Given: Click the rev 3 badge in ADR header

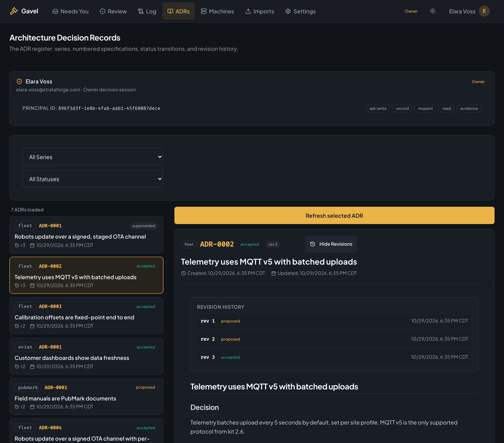Looking at the screenshot, I should pos(273,244).
